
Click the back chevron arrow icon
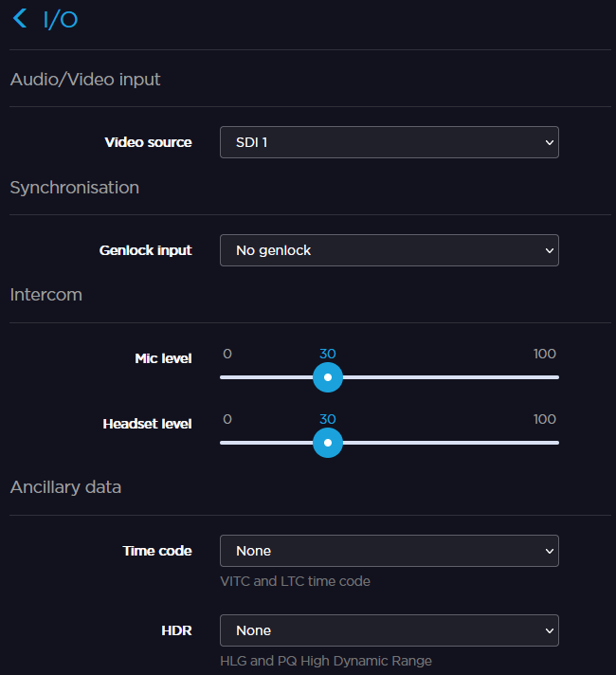pyautogui.click(x=20, y=19)
